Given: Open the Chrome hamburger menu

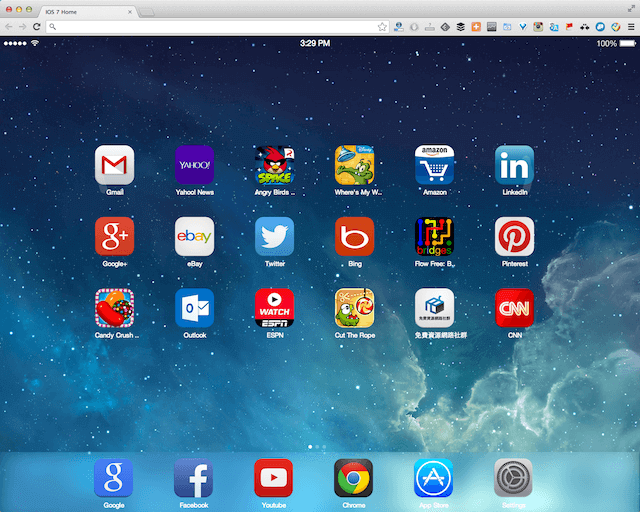Looking at the screenshot, I should (631, 27).
